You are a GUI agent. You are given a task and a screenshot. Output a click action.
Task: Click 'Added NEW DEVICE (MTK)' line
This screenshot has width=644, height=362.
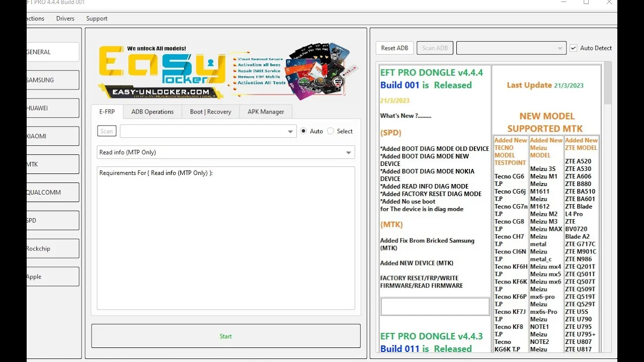pos(417,263)
